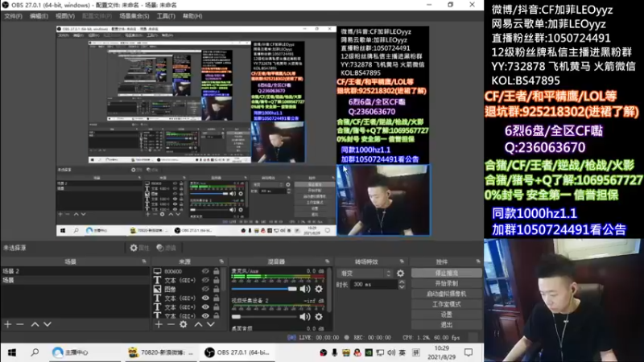Image resolution: width=644 pixels, height=362 pixels.
Task: Add a new scene with the plus icon in 场景 panel
Action: tap(8, 324)
